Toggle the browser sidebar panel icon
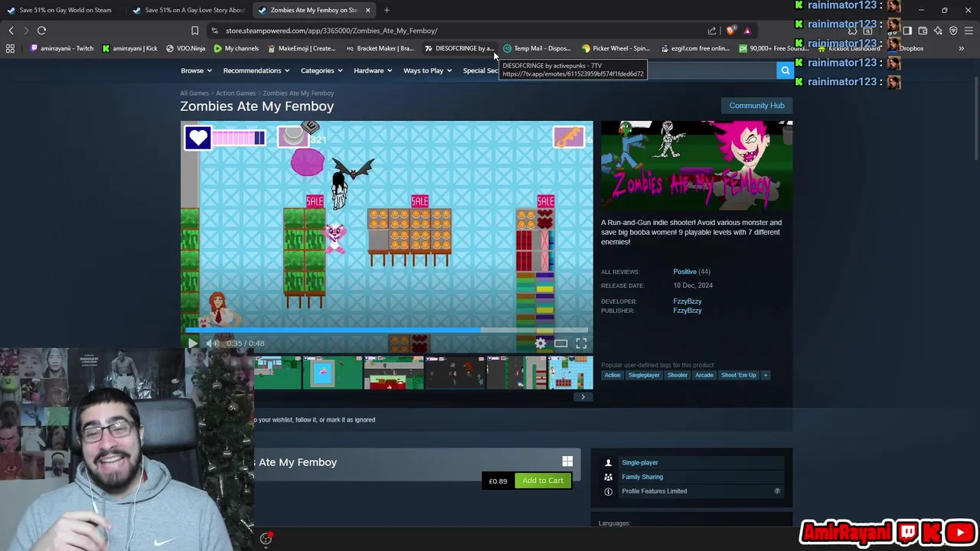This screenshot has height=551, width=980. (x=907, y=31)
